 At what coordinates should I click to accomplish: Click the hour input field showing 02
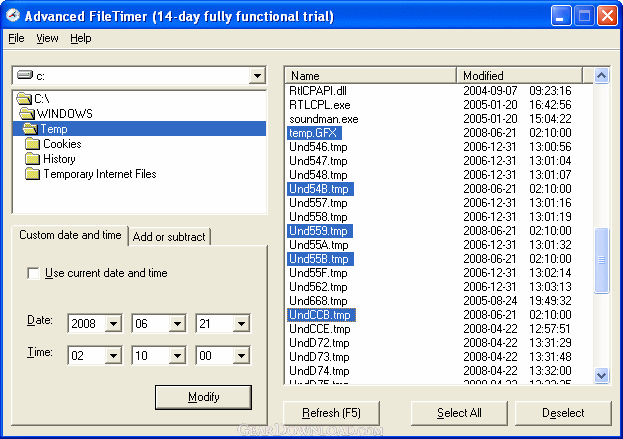tap(87, 355)
